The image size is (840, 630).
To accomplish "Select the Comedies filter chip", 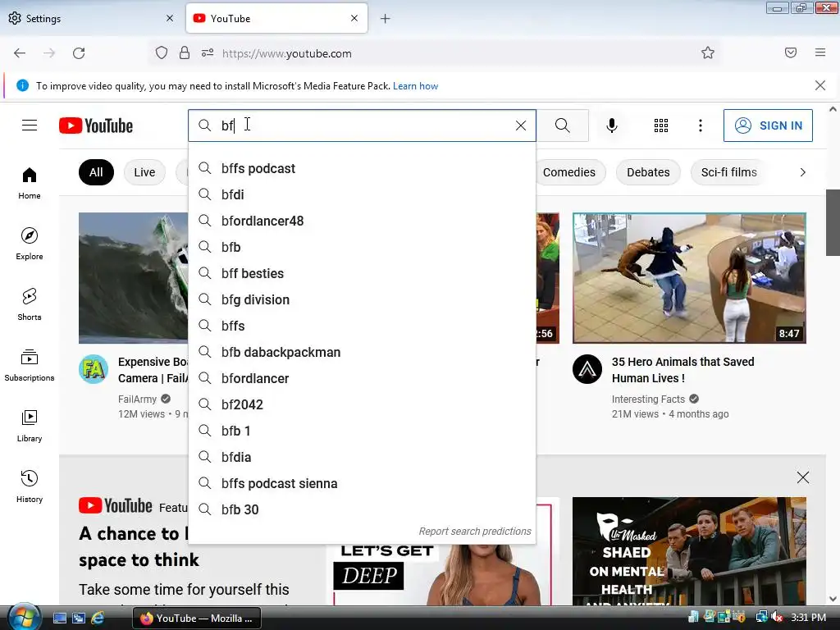I will pyautogui.click(x=569, y=172).
